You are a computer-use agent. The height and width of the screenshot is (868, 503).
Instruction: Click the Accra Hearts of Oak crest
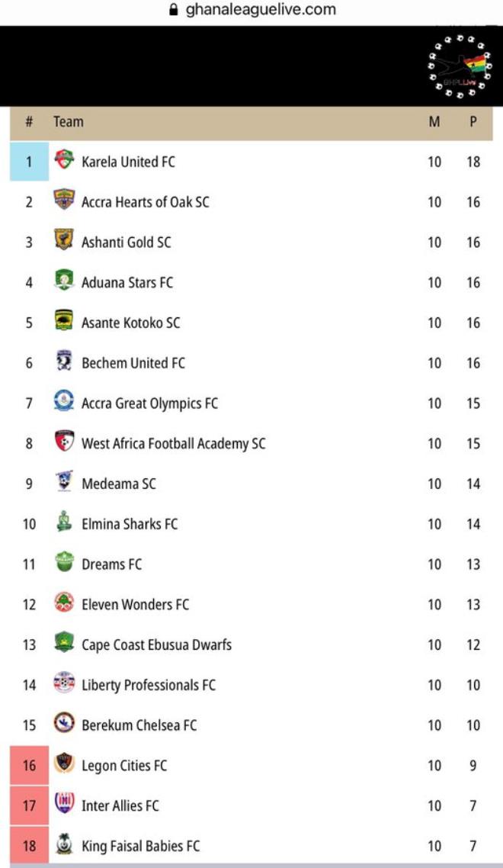64,199
